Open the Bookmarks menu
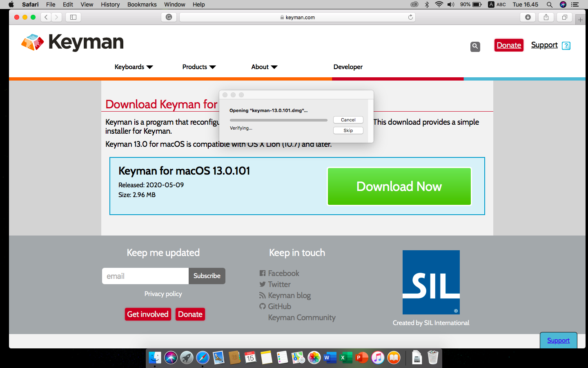 coord(142,4)
